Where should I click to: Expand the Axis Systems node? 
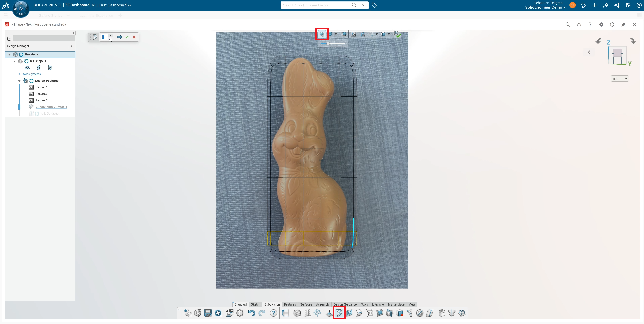pyautogui.click(x=19, y=74)
